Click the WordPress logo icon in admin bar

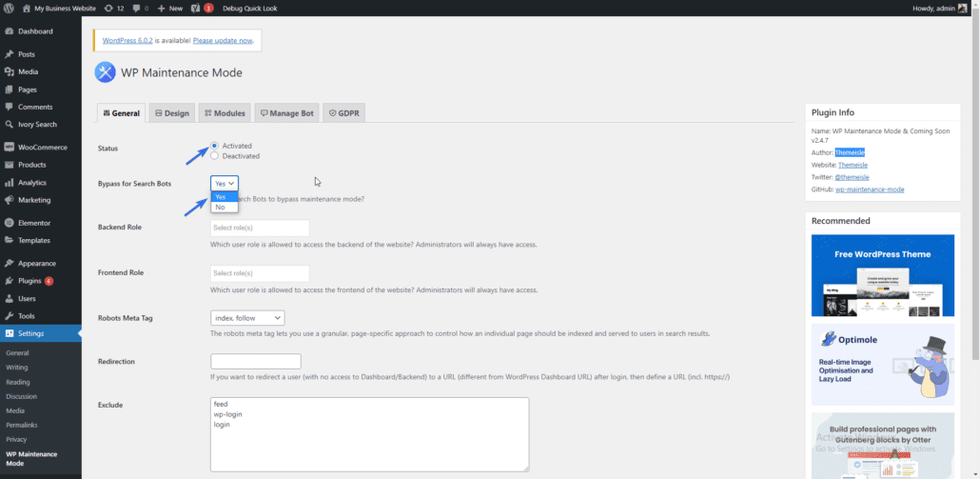pos(9,9)
